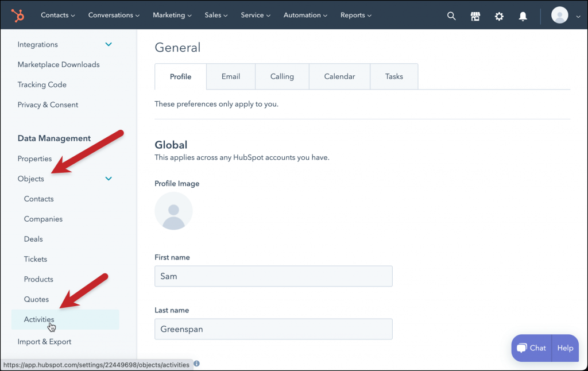Open the Help button
588x371 pixels.
[564, 348]
